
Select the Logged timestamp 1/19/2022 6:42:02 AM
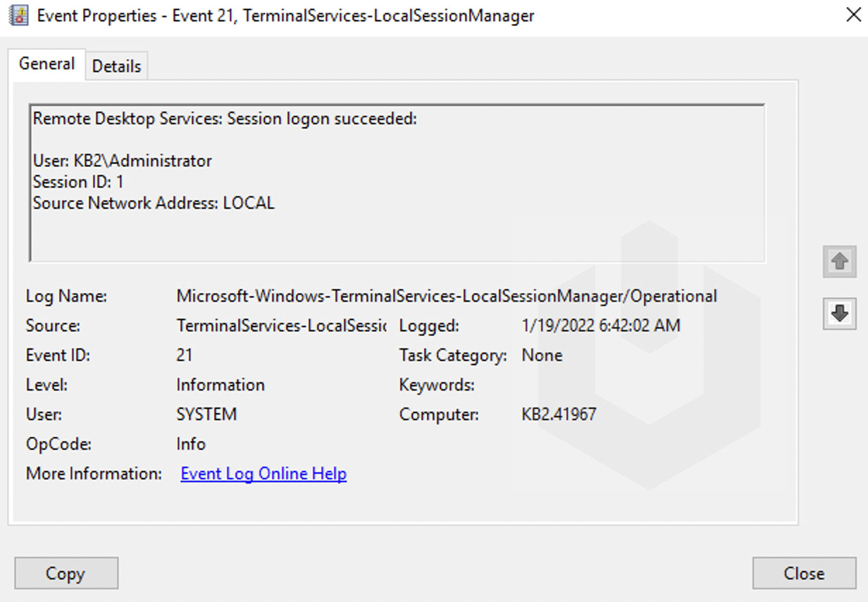[601, 326]
